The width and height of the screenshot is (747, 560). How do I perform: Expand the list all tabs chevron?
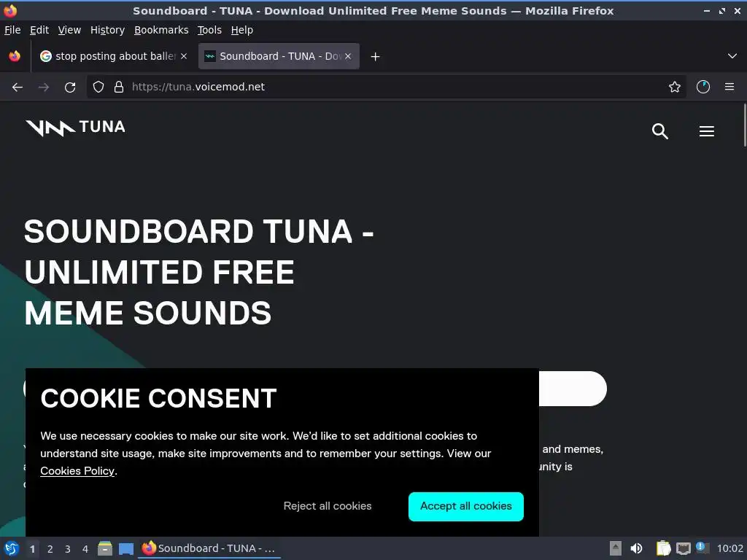pyautogui.click(x=732, y=56)
